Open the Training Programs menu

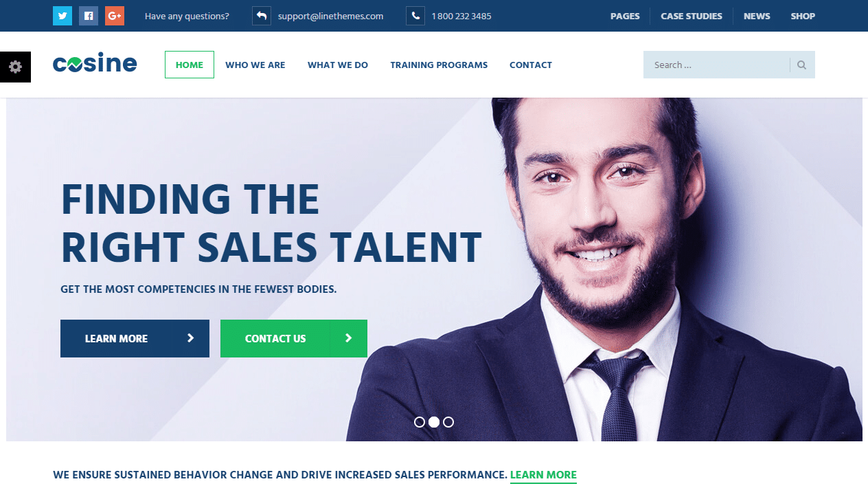coord(439,65)
